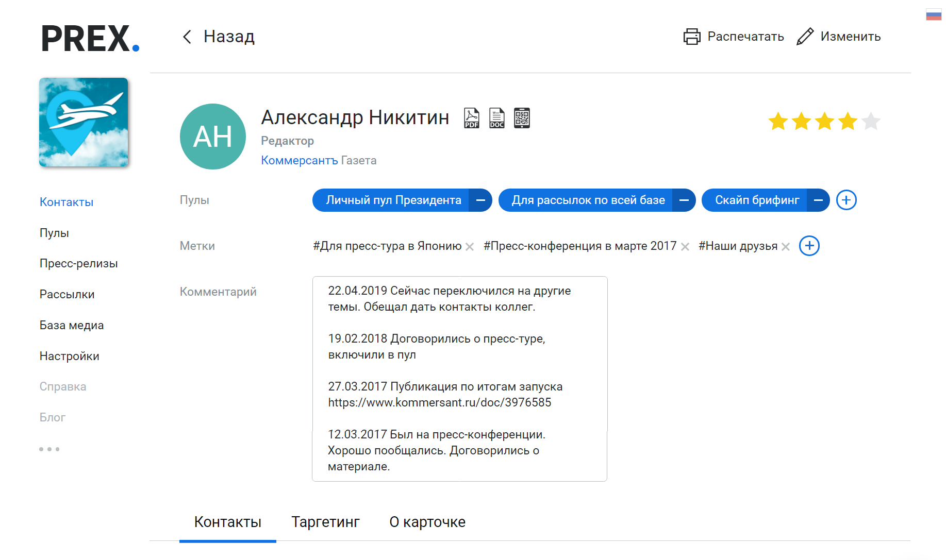Switch to the Таргетинг tab
Viewport: 946px width, 560px height.
point(326,522)
